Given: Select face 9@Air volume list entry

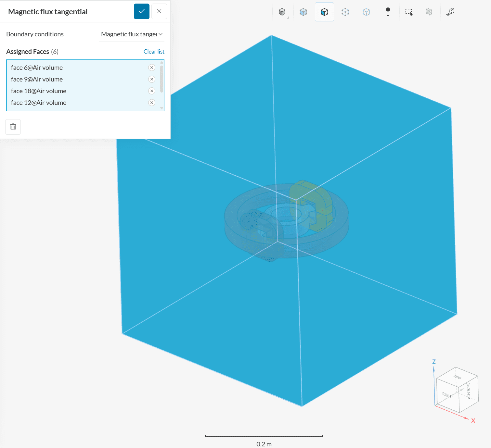Looking at the screenshot, I should click(x=37, y=79).
